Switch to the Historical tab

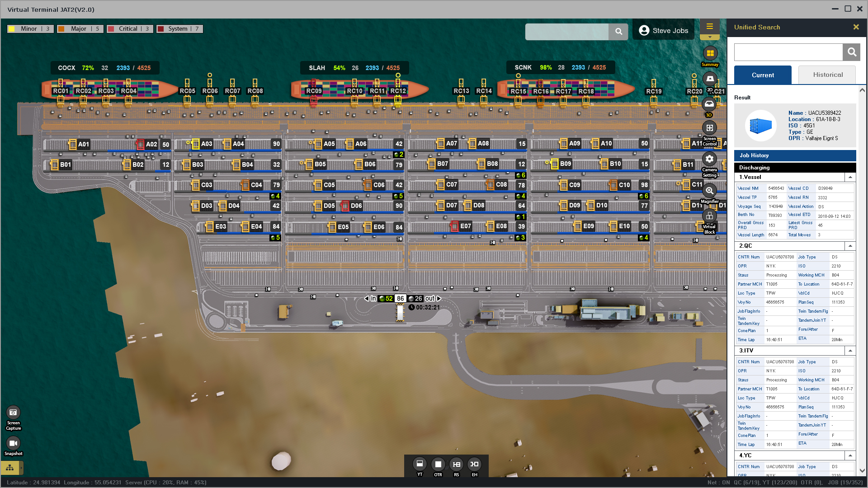tap(827, 75)
